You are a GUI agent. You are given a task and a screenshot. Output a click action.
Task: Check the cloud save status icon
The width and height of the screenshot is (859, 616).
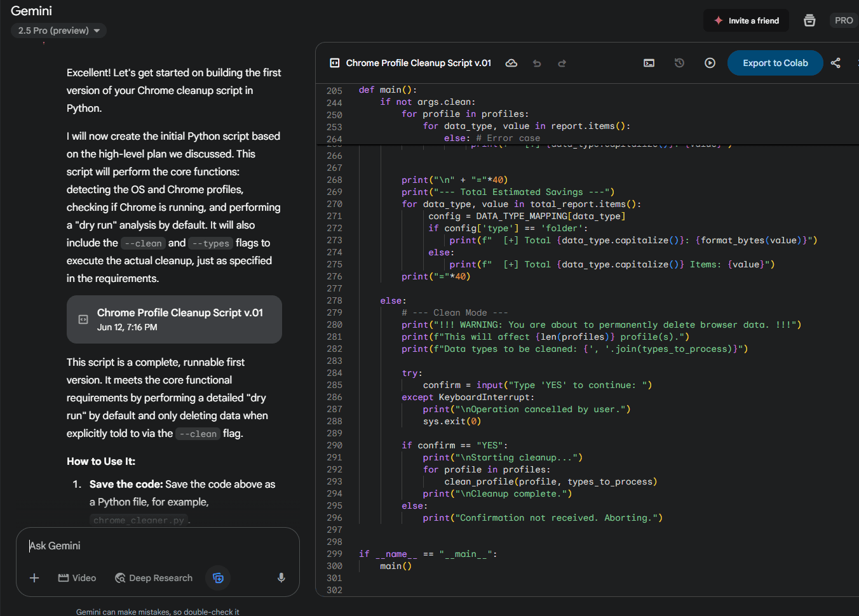click(x=511, y=63)
